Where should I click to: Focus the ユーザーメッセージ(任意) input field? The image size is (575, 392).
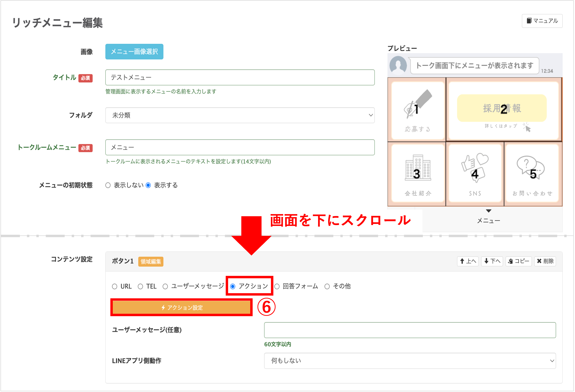410,330
